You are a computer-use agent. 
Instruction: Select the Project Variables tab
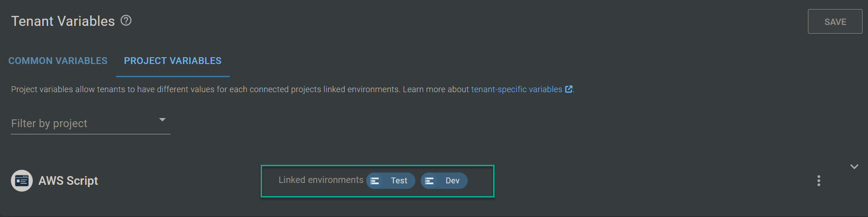[x=172, y=61]
